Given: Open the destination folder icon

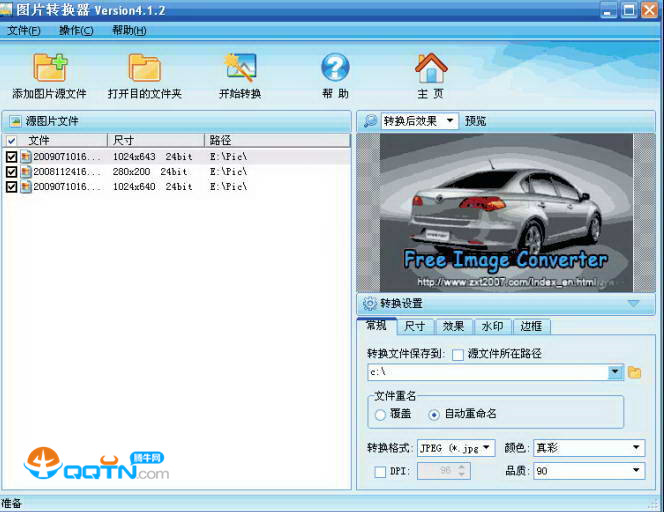Looking at the screenshot, I should click(x=144, y=68).
